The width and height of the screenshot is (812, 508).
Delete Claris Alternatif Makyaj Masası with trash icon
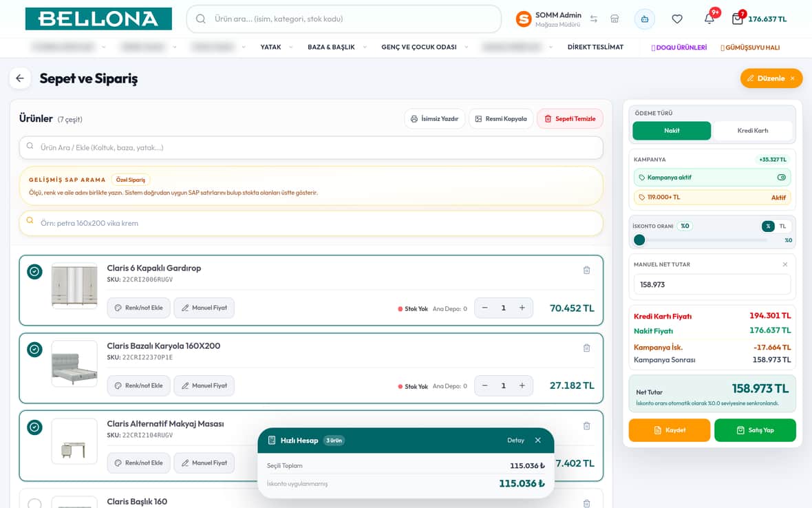click(587, 425)
